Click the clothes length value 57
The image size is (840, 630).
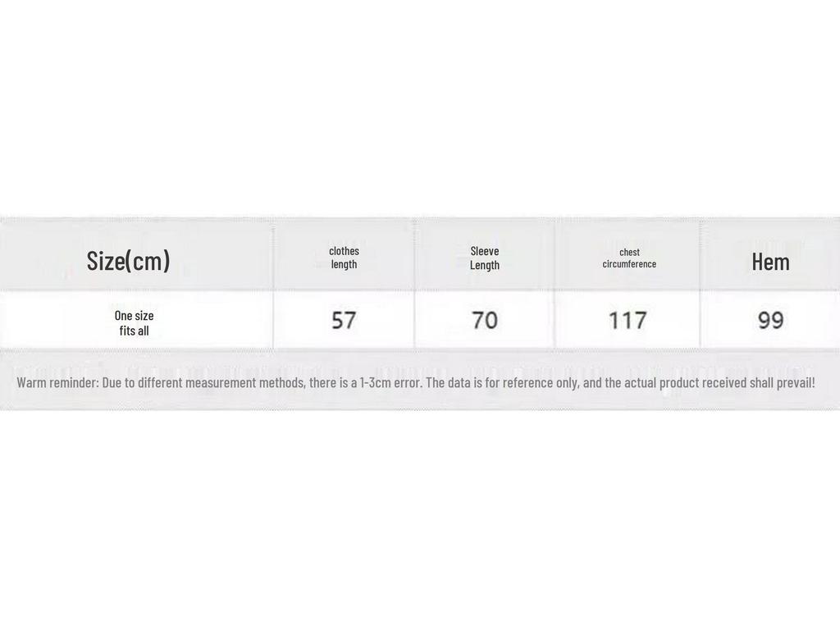pos(344,320)
